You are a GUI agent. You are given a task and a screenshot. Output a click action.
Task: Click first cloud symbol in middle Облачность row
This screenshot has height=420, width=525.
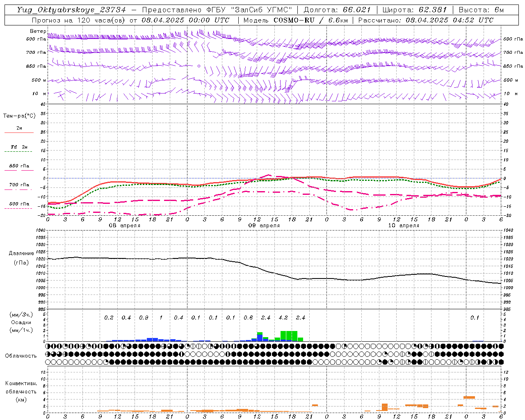pyautogui.click(x=48, y=354)
